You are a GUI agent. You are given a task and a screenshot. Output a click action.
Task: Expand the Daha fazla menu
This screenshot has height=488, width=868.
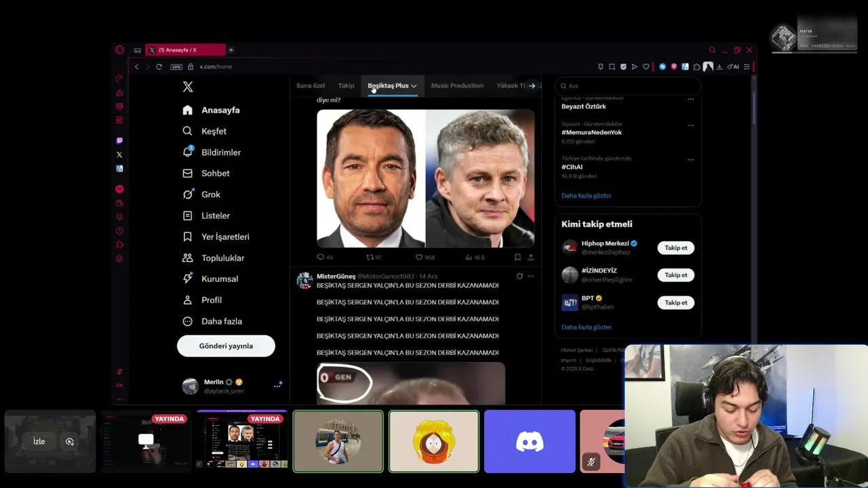(x=212, y=321)
